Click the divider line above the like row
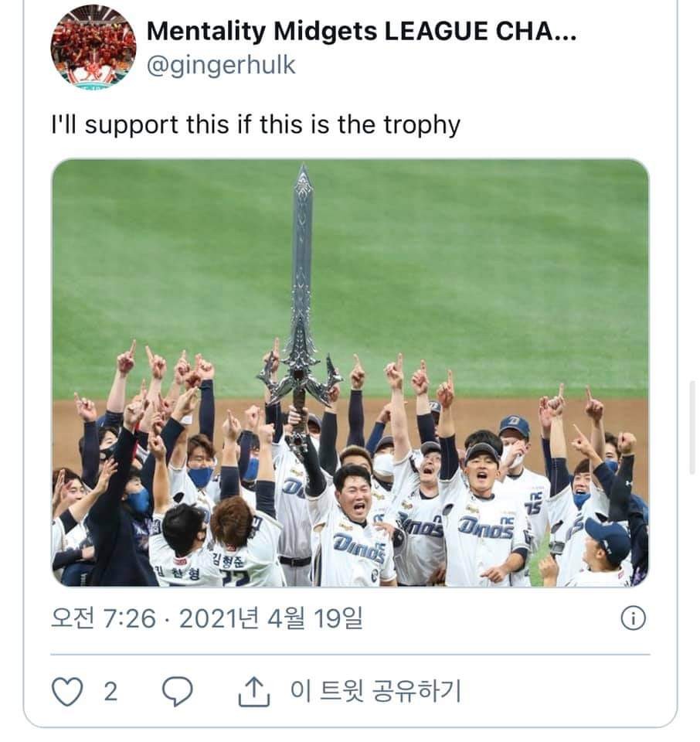 pyautogui.click(x=350, y=655)
